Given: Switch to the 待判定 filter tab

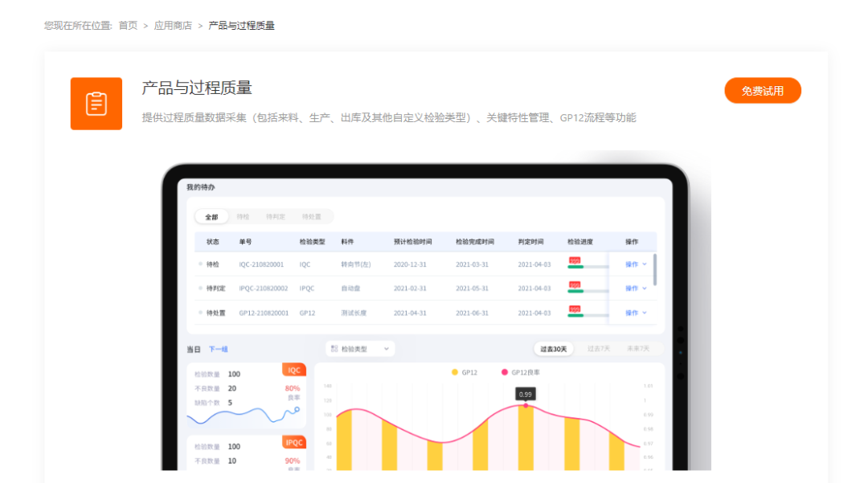Looking at the screenshot, I should pyautogui.click(x=276, y=217).
